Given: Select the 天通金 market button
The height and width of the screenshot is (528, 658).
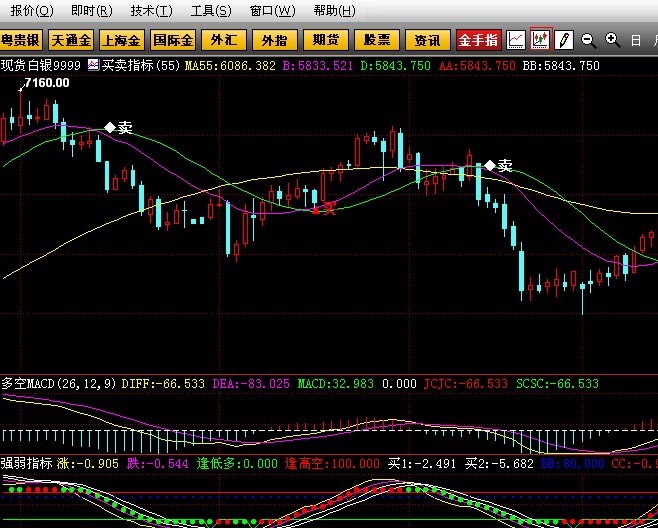Looking at the screenshot, I should point(71,41).
